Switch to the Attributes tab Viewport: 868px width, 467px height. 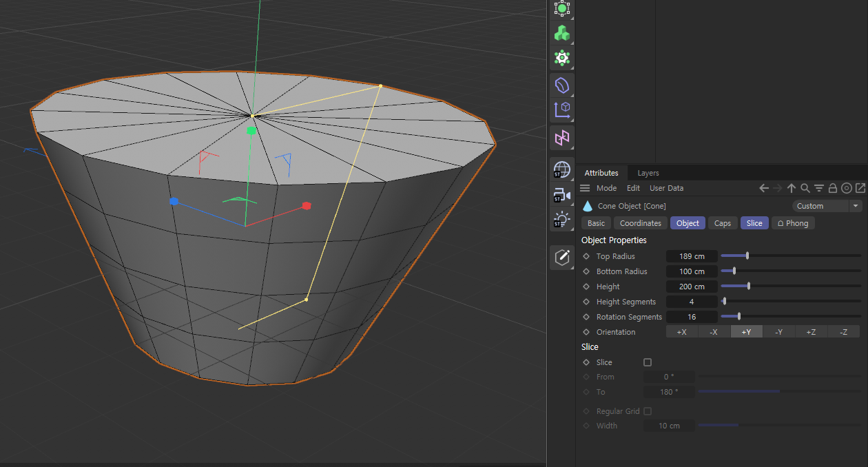(x=601, y=173)
